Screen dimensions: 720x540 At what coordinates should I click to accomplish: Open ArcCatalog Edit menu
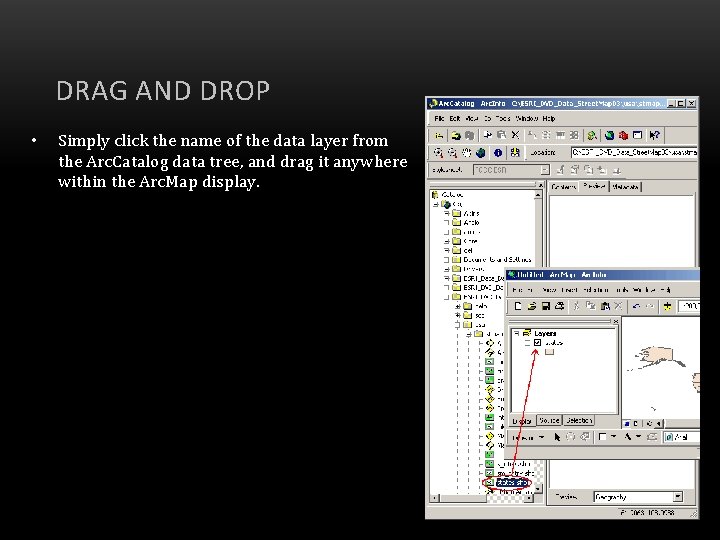tap(455, 118)
